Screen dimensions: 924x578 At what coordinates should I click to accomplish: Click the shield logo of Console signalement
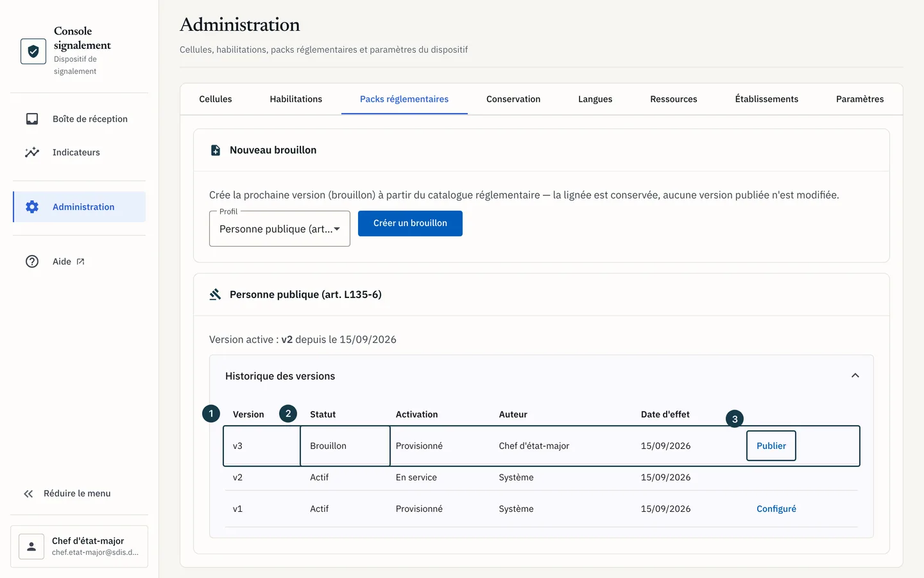33,51
